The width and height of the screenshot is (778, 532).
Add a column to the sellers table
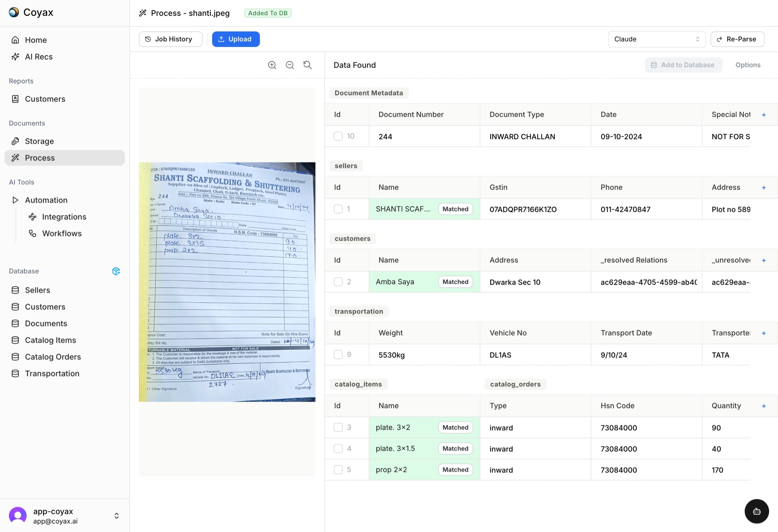[764, 187]
